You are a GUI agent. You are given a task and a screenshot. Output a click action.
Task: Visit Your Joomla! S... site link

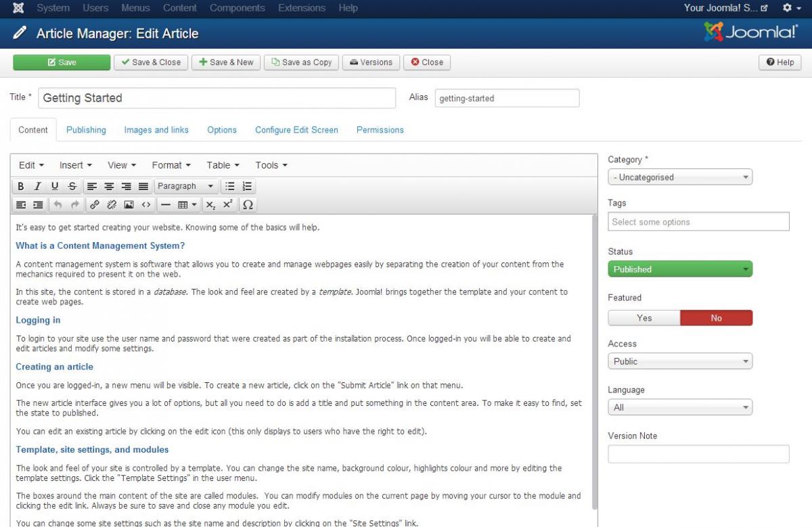(x=725, y=8)
